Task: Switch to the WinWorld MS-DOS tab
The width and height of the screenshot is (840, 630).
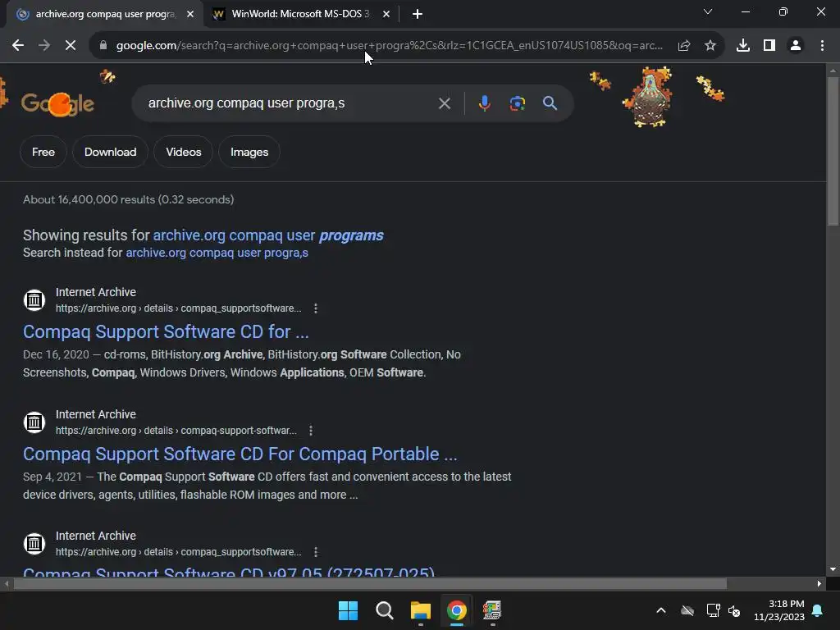Action: pos(300,14)
